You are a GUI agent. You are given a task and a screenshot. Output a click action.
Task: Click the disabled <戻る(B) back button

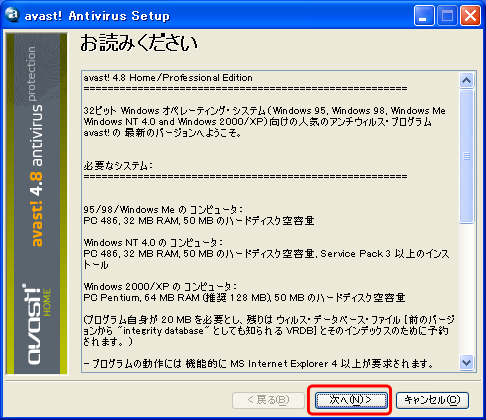268,400
